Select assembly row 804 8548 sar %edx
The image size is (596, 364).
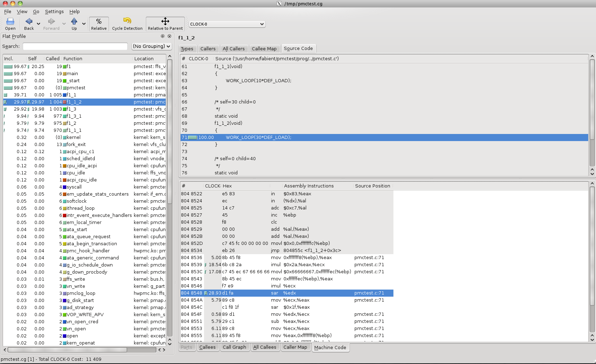pyautogui.click(x=287, y=293)
